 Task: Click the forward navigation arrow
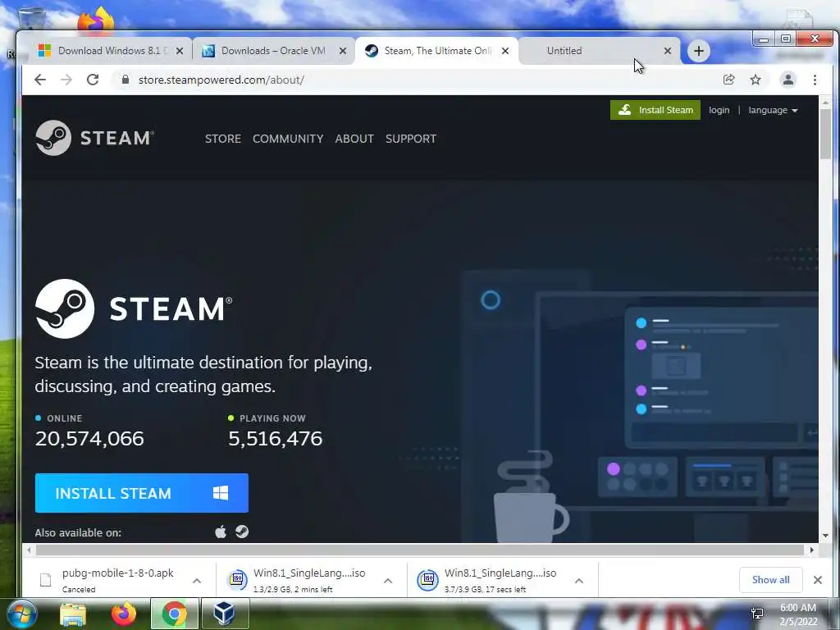pyautogui.click(x=66, y=80)
